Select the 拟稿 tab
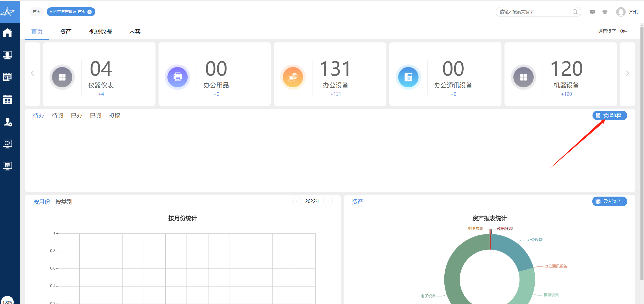Screen dimensions: 644x304 coord(115,116)
